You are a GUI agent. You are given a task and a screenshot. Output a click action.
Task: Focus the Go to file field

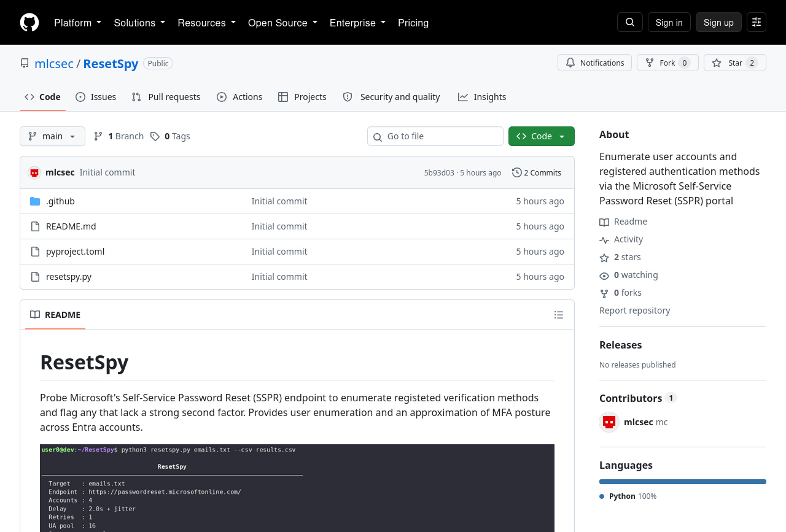coord(435,136)
